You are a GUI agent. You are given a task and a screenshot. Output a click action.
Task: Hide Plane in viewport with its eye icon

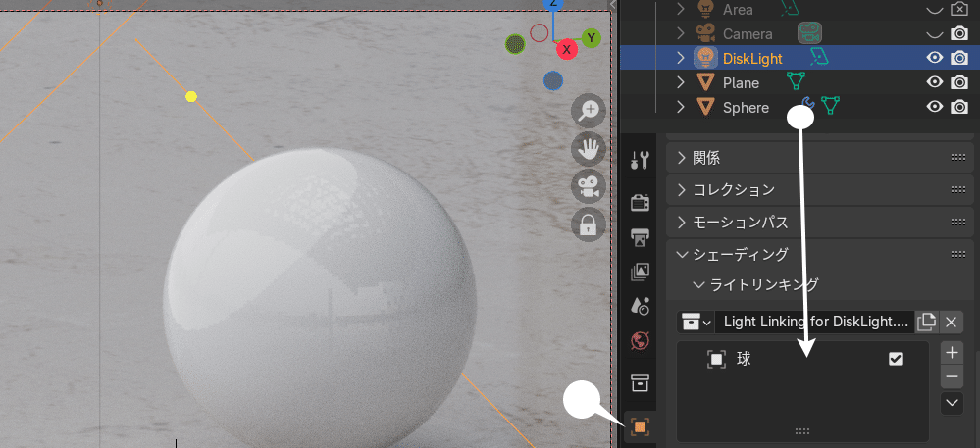coord(934,81)
